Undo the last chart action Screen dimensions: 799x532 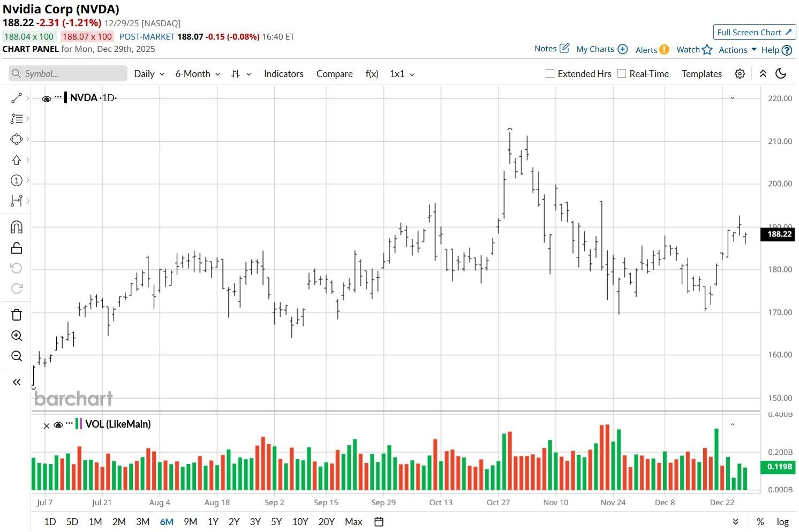tap(17, 268)
